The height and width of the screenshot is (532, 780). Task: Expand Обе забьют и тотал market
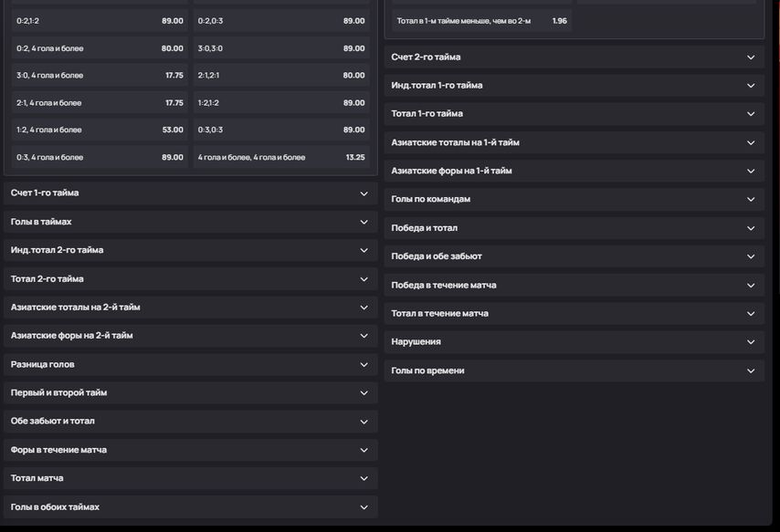[191, 421]
